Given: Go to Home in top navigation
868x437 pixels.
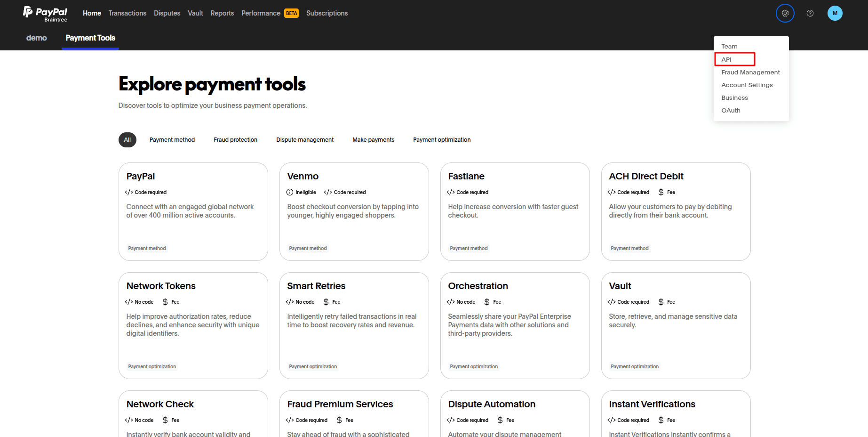Looking at the screenshot, I should pyautogui.click(x=92, y=13).
